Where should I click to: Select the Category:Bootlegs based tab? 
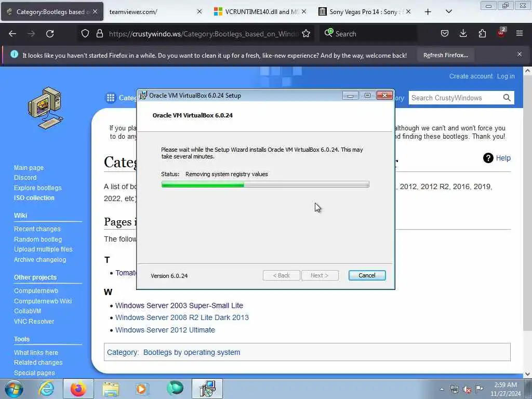click(52, 12)
